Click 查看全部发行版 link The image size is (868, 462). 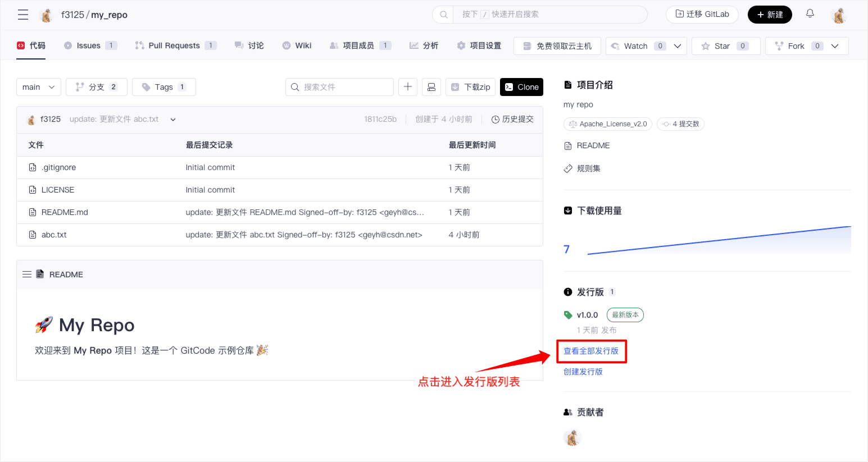click(x=591, y=351)
